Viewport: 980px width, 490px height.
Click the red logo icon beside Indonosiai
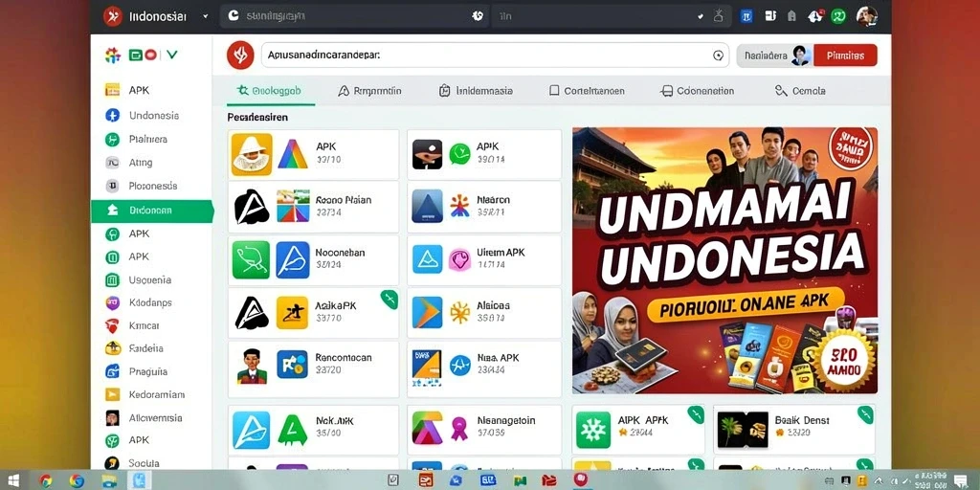click(113, 16)
